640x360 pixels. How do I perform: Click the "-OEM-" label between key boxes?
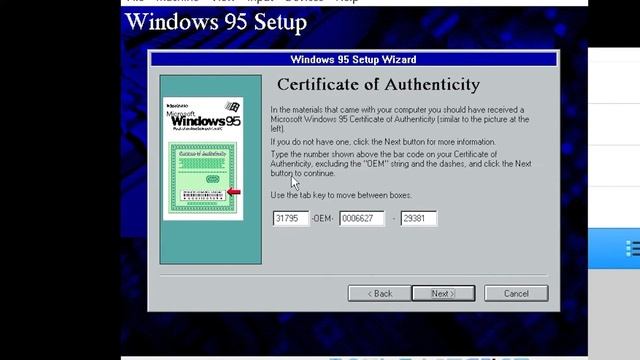322,218
